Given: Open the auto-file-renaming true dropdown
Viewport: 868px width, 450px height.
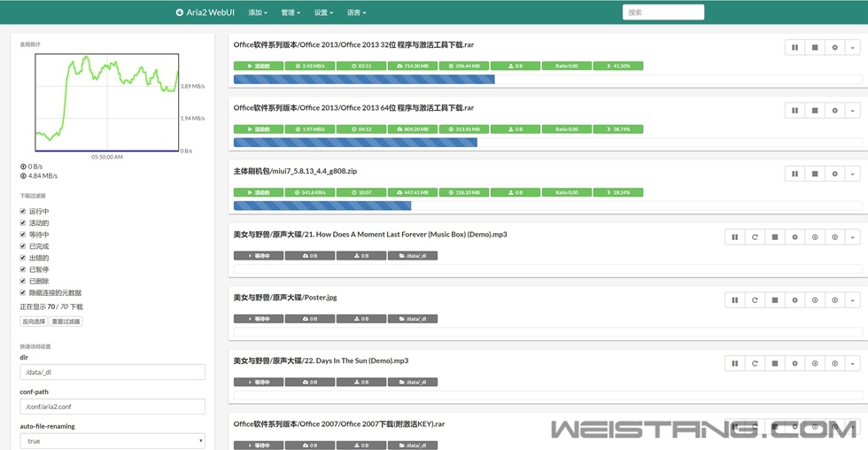Looking at the screenshot, I should pyautogui.click(x=112, y=441).
